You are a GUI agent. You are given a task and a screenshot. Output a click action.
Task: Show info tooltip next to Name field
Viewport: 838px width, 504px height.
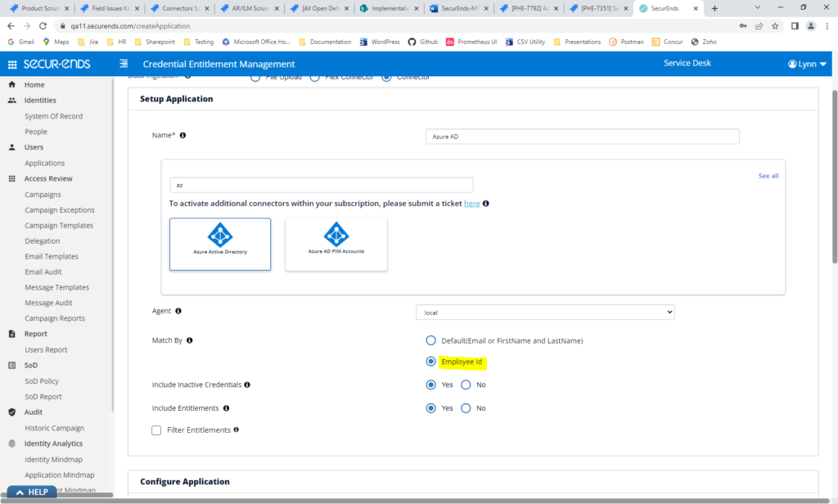click(x=182, y=135)
